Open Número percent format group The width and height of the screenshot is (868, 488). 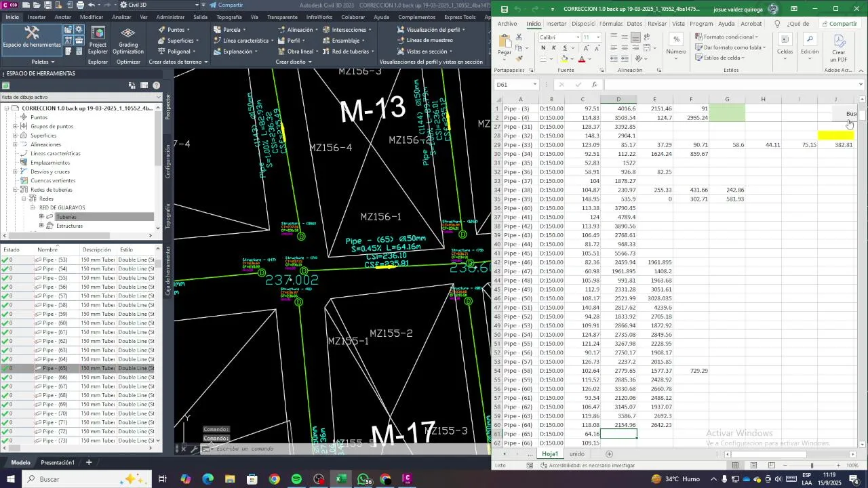pos(676,44)
